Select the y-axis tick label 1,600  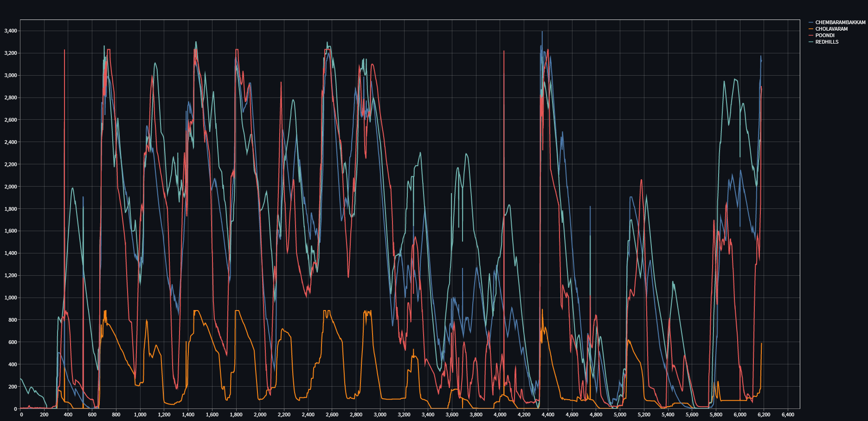(11, 231)
